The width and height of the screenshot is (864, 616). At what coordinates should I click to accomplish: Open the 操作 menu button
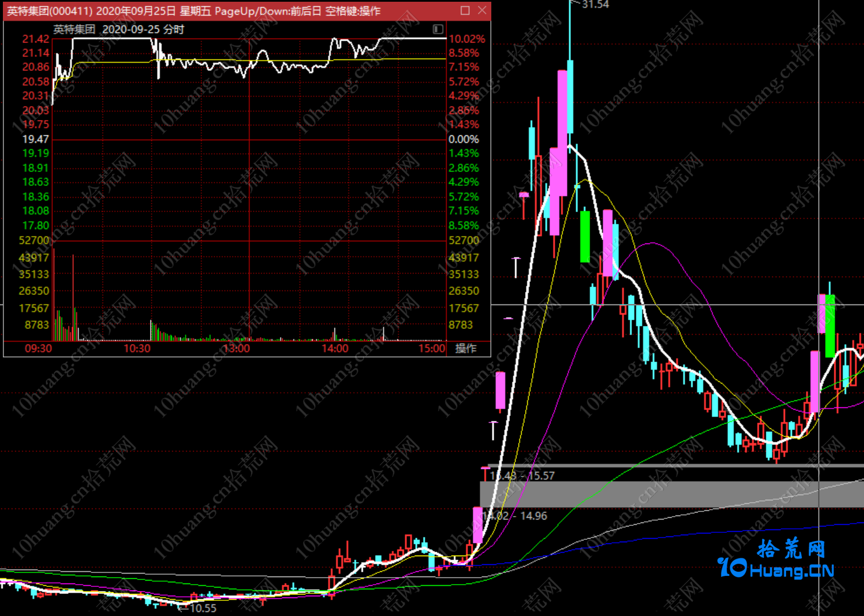466,348
